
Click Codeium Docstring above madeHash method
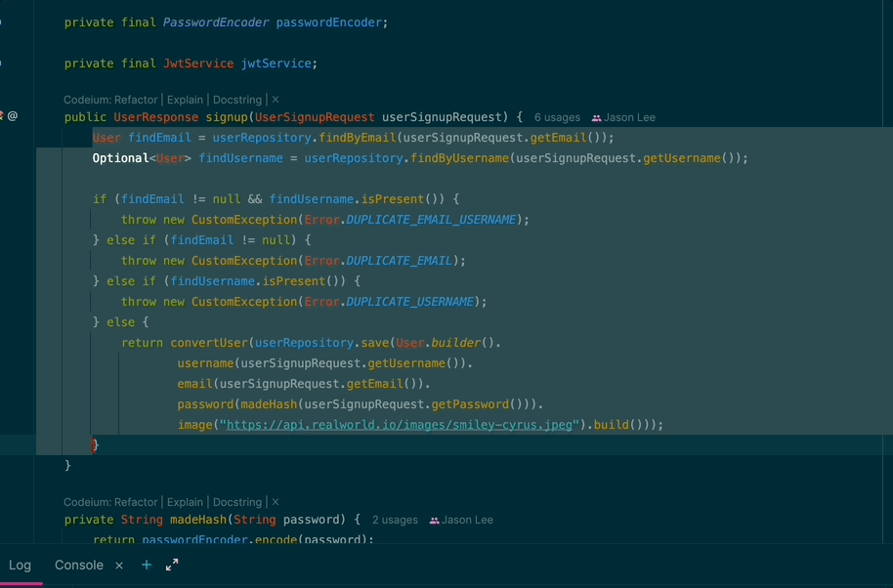point(237,502)
